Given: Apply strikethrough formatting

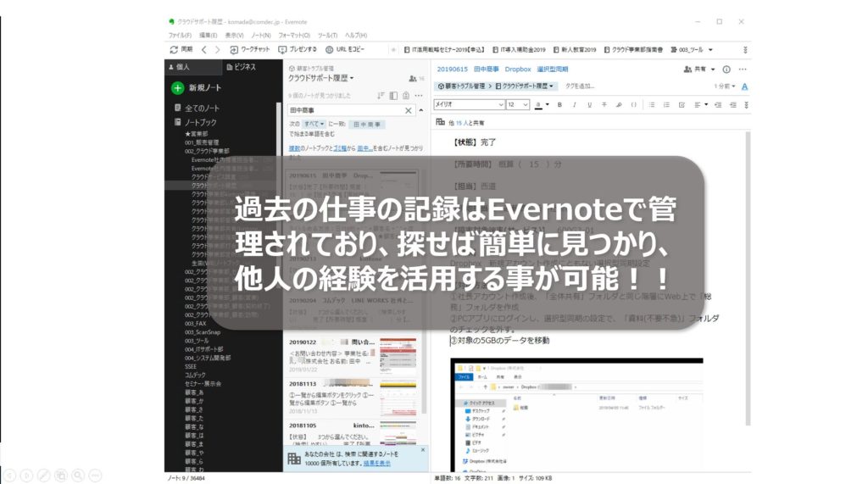Looking at the screenshot, I should tap(604, 104).
